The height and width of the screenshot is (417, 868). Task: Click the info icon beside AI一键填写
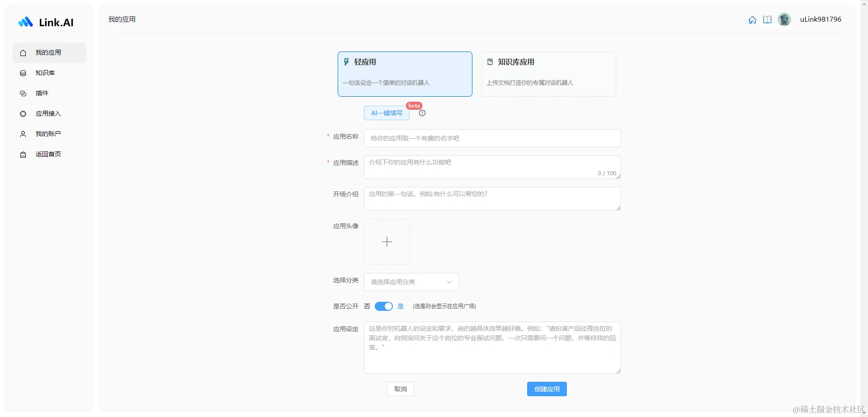tap(422, 113)
